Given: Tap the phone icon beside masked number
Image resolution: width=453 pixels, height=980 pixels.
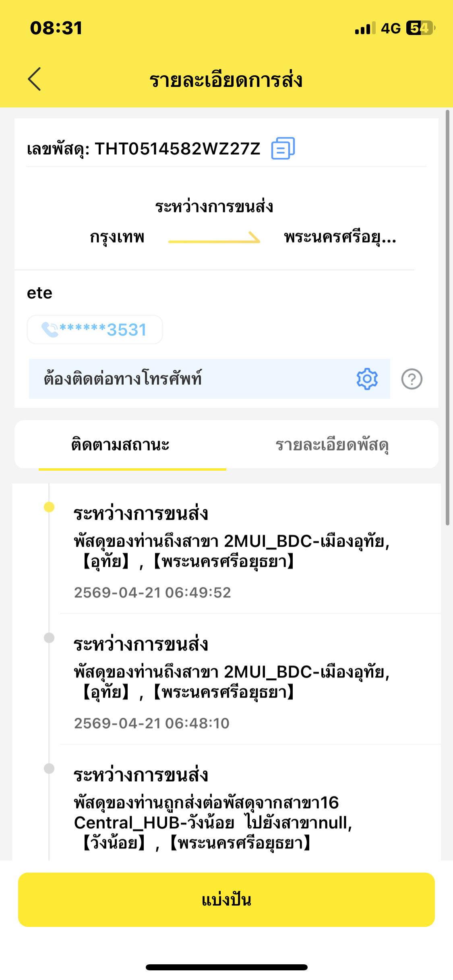Looking at the screenshot, I should (50, 329).
